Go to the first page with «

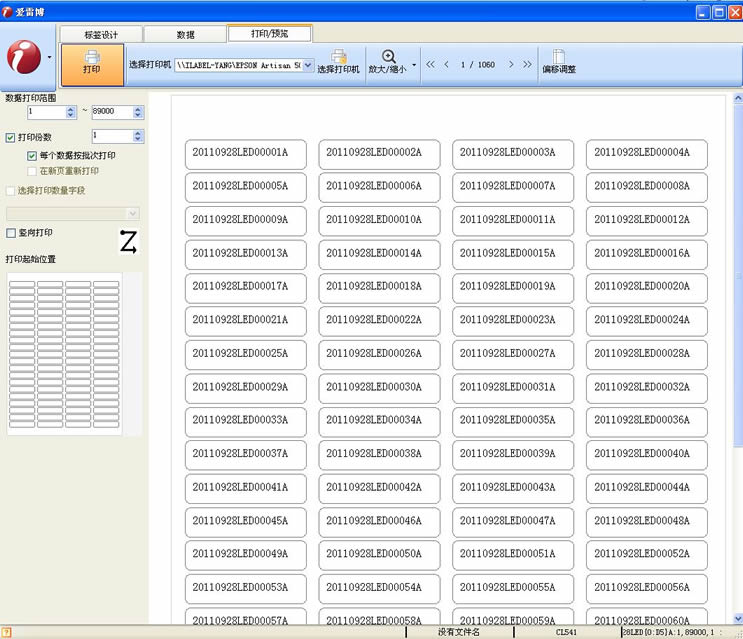tap(430, 64)
